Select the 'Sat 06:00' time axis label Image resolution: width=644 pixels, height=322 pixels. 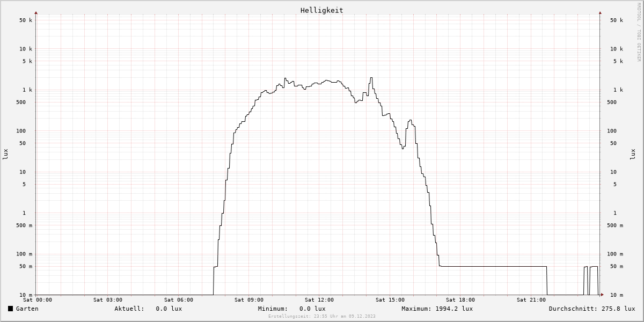[179, 300]
